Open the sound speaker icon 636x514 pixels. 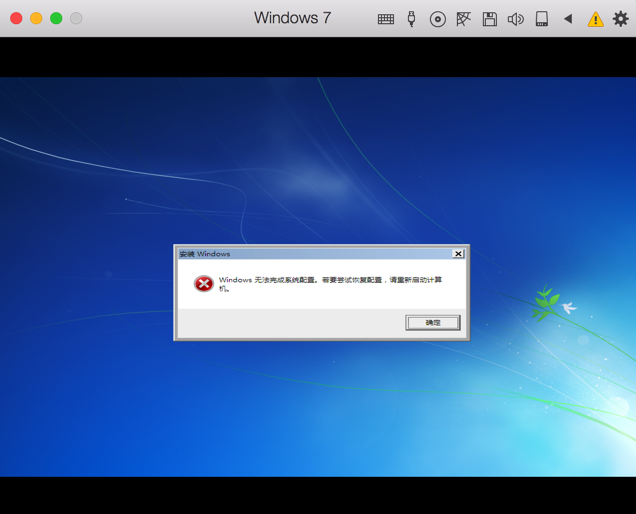pos(516,19)
